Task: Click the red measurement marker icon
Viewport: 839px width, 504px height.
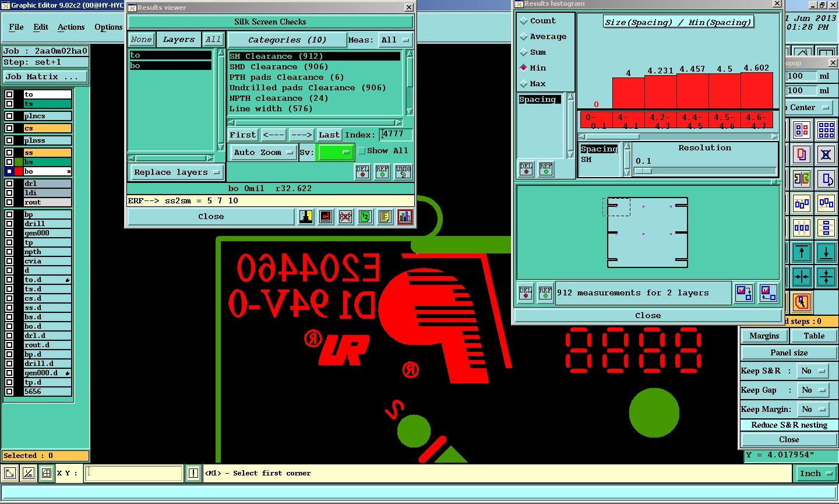Action: click(x=326, y=217)
